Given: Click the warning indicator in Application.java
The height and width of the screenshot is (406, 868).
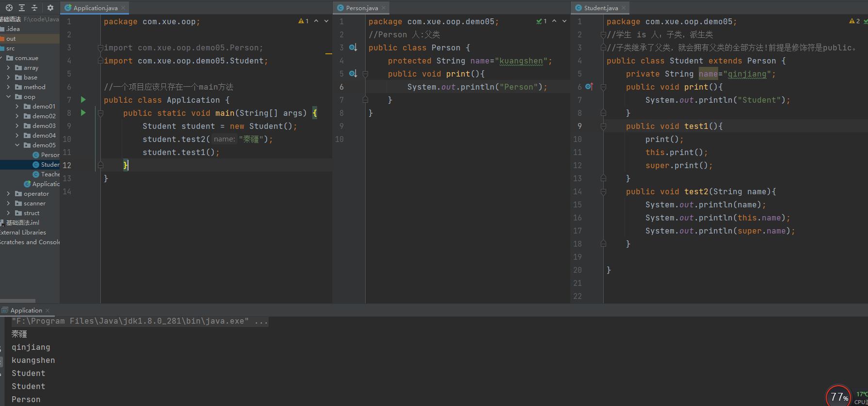Looking at the screenshot, I should tap(304, 21).
